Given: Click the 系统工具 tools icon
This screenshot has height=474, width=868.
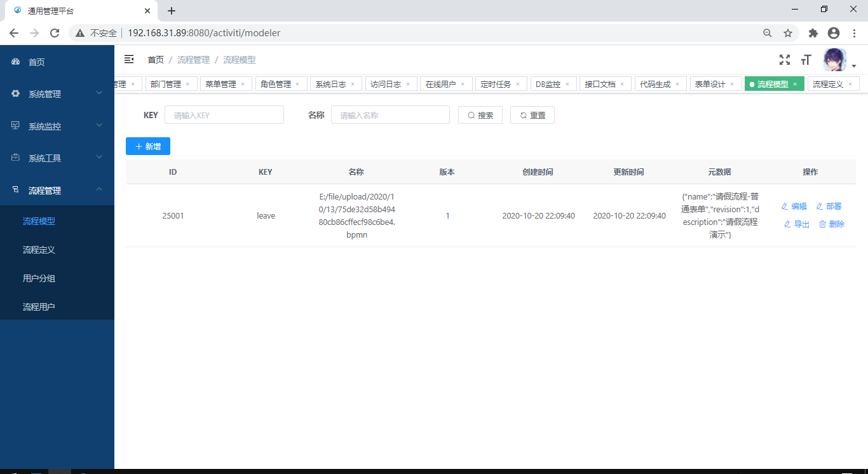Looking at the screenshot, I should click(15, 158).
